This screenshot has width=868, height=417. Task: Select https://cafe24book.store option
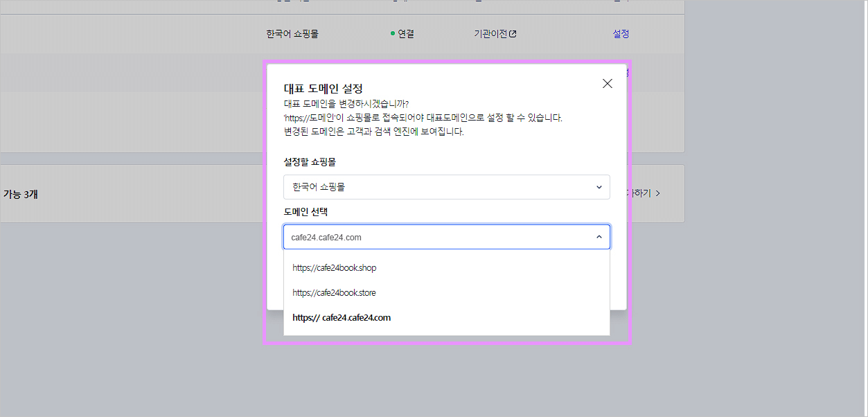pyautogui.click(x=447, y=293)
